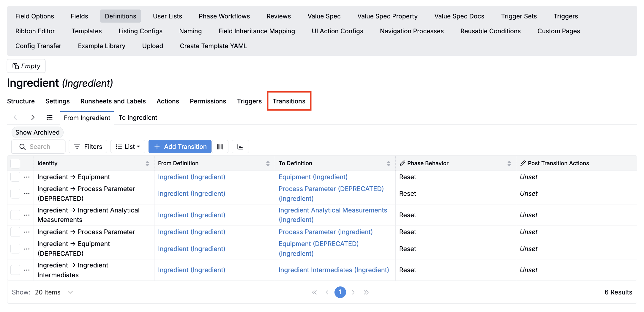The width and height of the screenshot is (644, 312).
Task: Expand the List view dropdown
Action: (128, 147)
